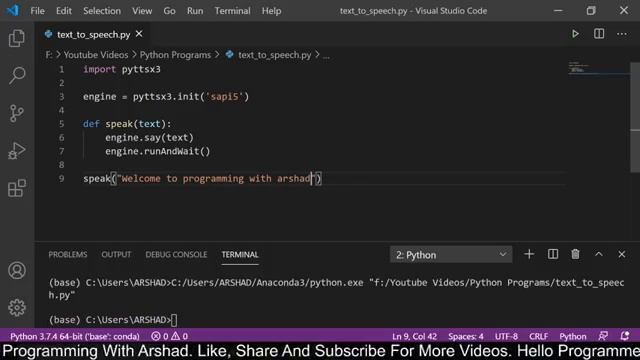Switch to the OUTPUT panel tab
Screen dimensions: 640x360
[x=116, y=255]
